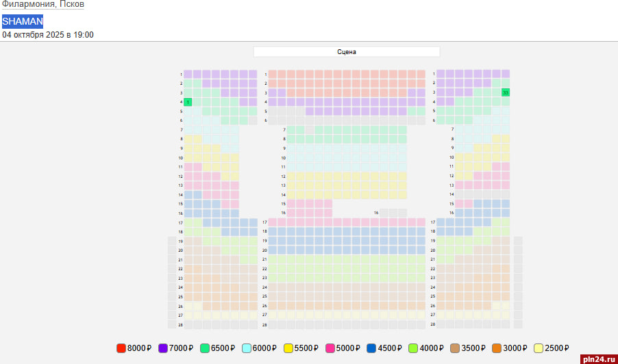Select highlighted green seat 33 in right row 3

pyautogui.click(x=505, y=92)
